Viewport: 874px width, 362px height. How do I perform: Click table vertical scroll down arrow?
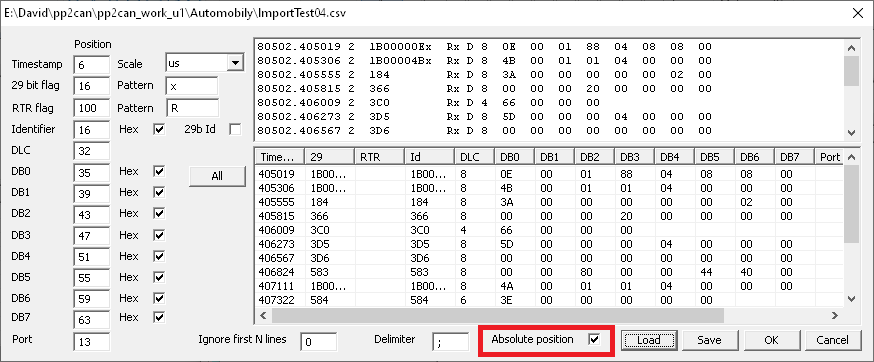tap(851, 299)
